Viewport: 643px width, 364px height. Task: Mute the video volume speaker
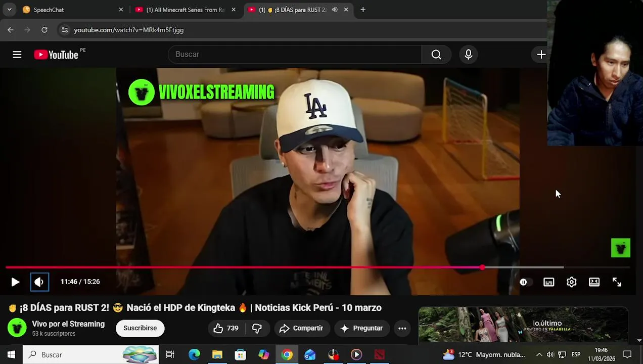(x=39, y=282)
